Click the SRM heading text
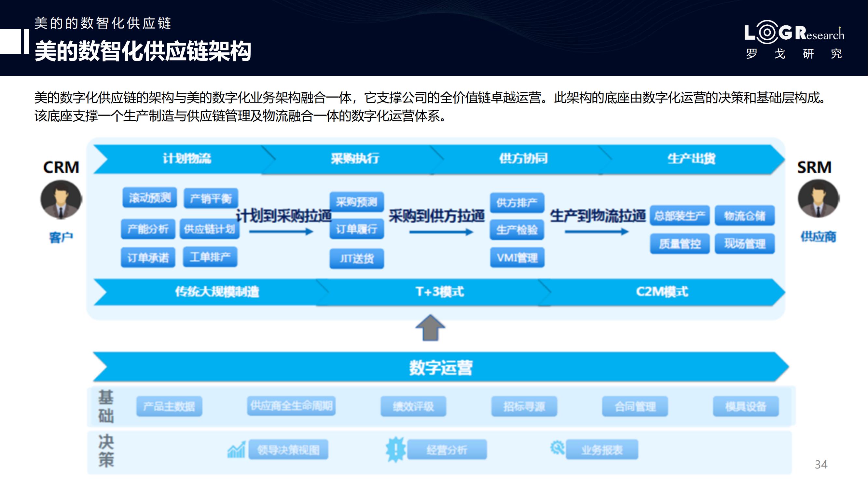Viewport: 868px width, 488px height. click(x=814, y=167)
